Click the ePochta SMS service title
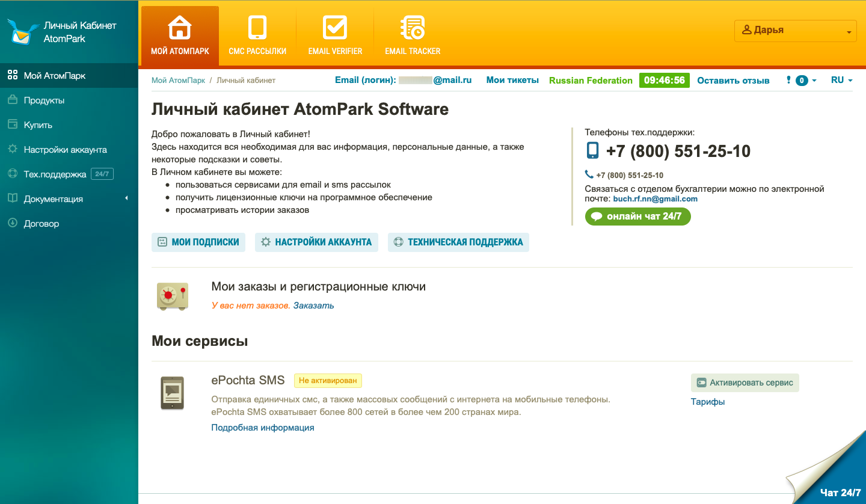The image size is (866, 504). coord(248,380)
